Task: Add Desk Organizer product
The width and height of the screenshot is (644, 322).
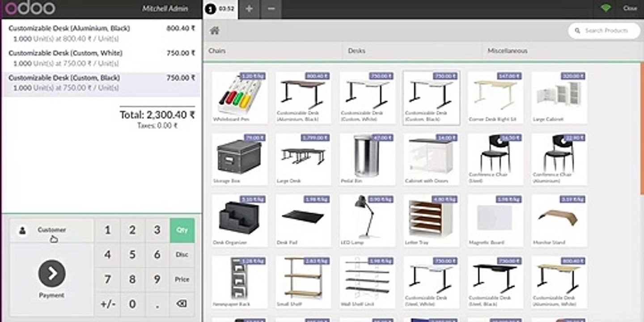Action: pos(240,220)
